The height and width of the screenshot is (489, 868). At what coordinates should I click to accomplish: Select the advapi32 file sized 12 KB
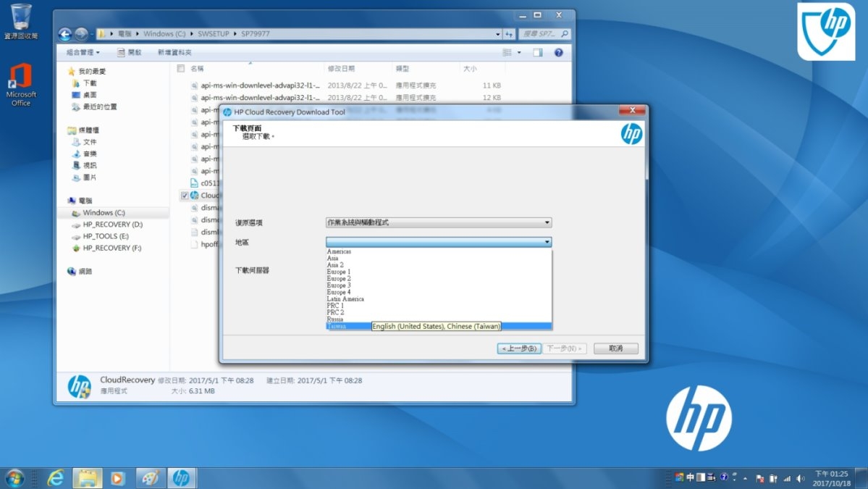point(346,98)
